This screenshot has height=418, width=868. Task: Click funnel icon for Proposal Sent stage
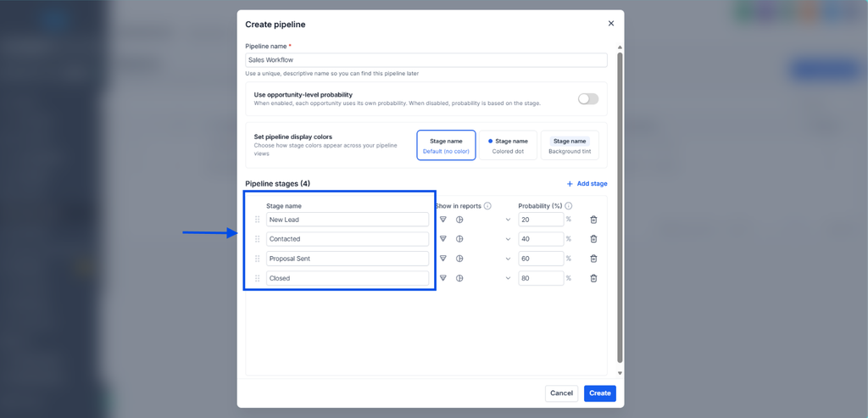click(x=442, y=259)
